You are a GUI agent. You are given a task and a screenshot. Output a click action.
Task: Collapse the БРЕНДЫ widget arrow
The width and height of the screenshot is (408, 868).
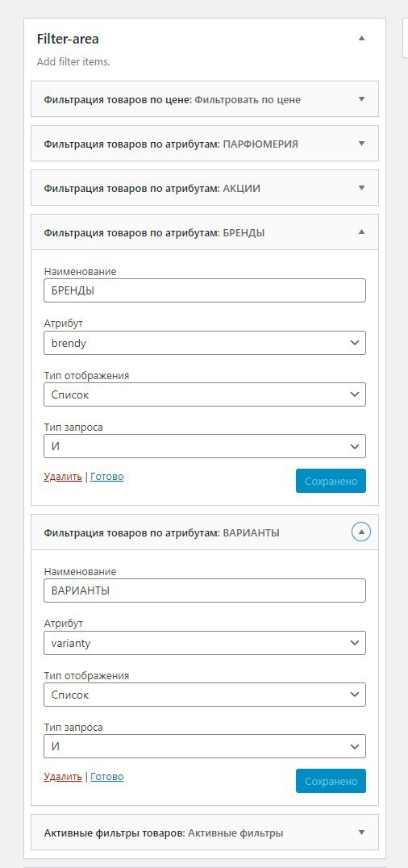361,232
